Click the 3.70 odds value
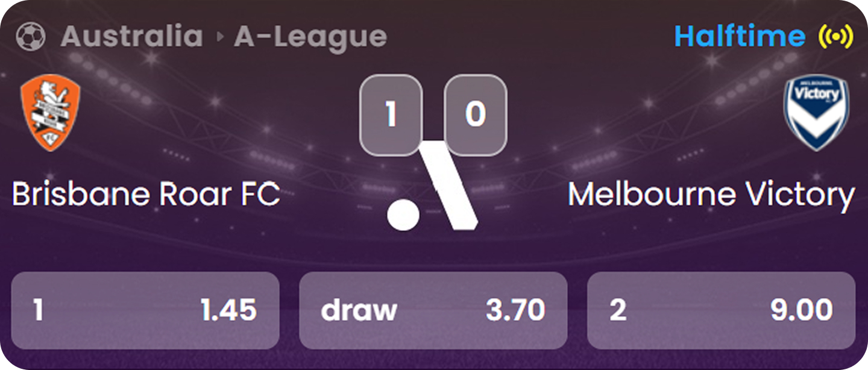 tap(515, 310)
